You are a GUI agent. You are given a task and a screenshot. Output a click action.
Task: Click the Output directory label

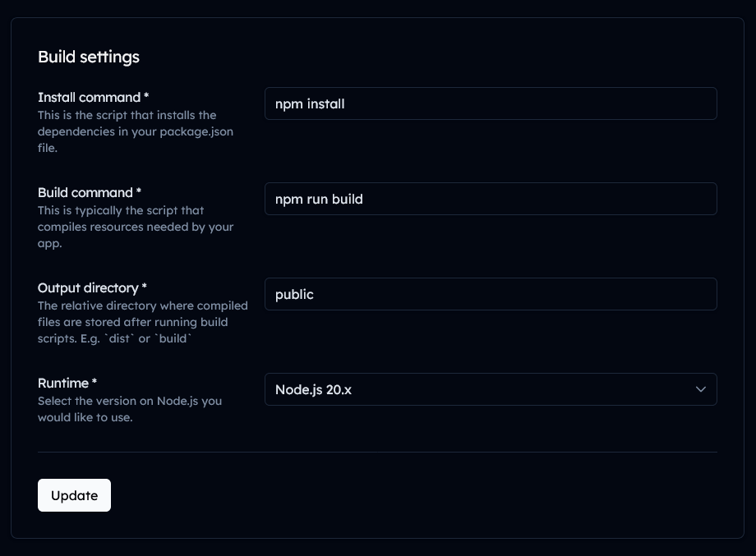pos(91,287)
